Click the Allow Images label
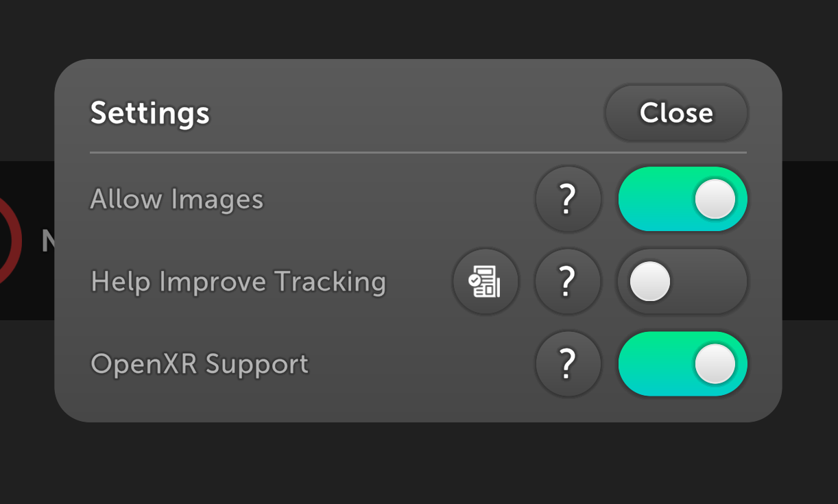 tap(177, 200)
